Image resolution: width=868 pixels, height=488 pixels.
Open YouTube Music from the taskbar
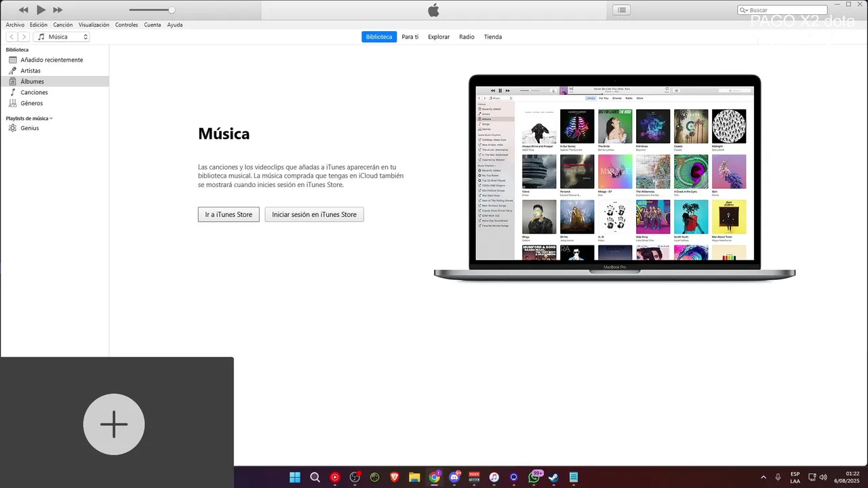coord(335,477)
